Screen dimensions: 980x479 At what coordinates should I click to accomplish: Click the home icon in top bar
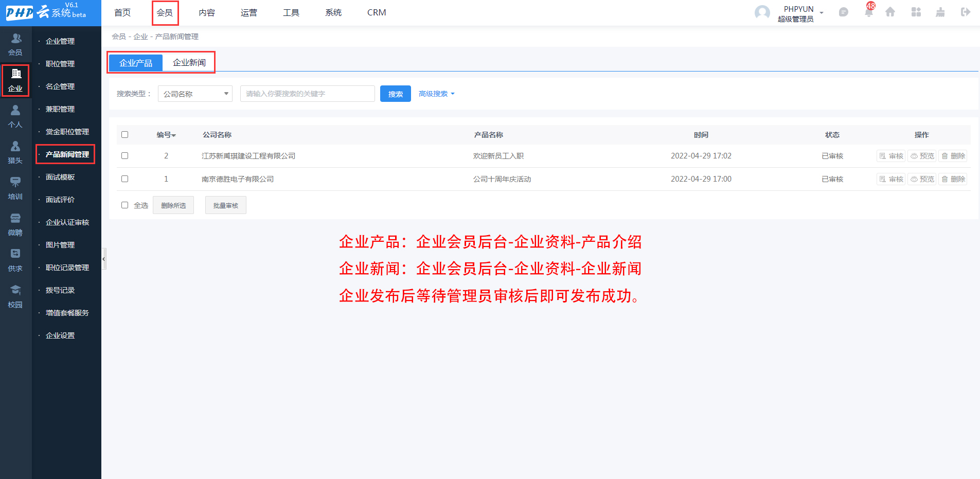(890, 12)
